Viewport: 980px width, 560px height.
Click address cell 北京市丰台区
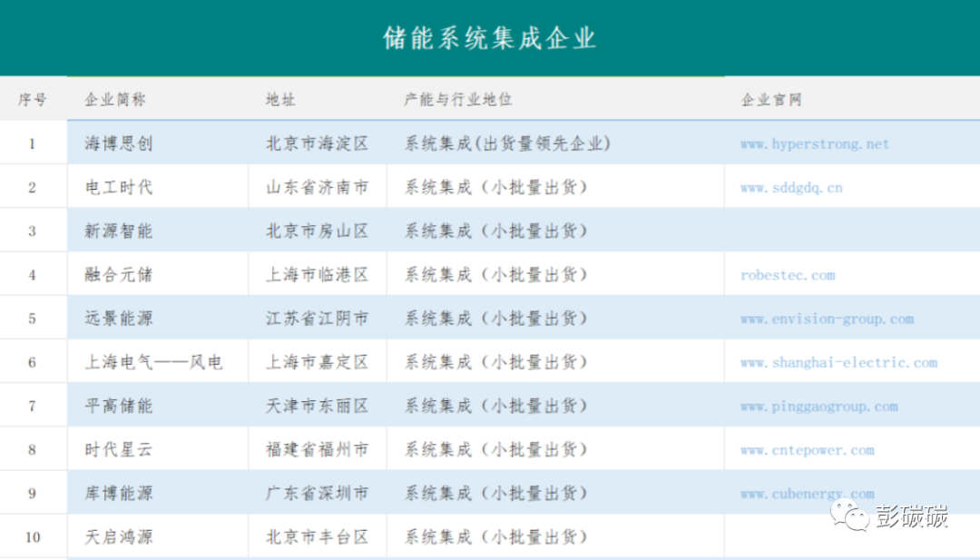point(318,537)
